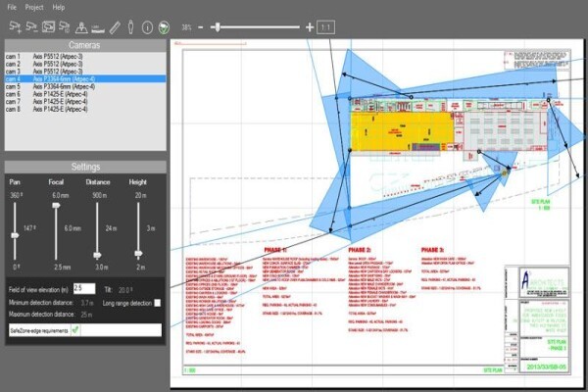The width and height of the screenshot is (588, 392).
Task: Click the green shield globe icon
Action: click(x=164, y=27)
